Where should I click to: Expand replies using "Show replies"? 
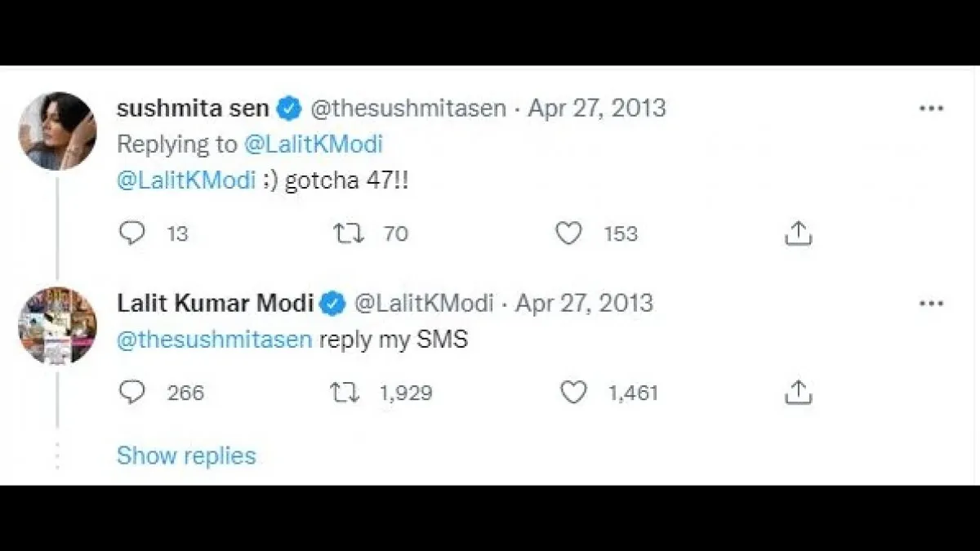tap(186, 455)
